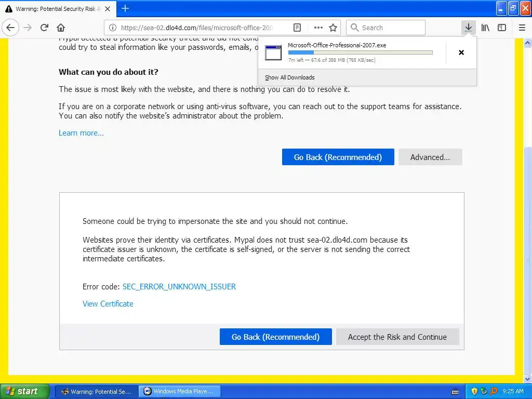Click the 9:25 AM clock
This screenshot has height=399, width=532.
[x=513, y=392]
